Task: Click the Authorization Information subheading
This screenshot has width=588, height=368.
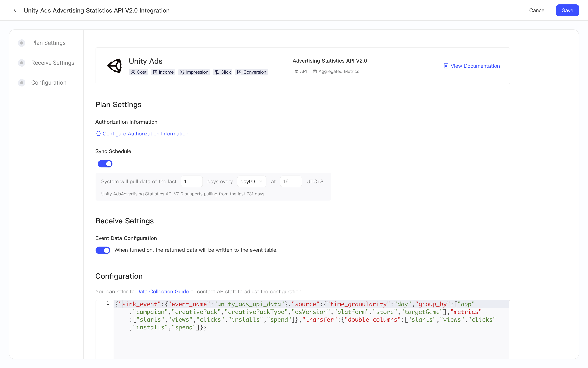Action: pos(126,122)
